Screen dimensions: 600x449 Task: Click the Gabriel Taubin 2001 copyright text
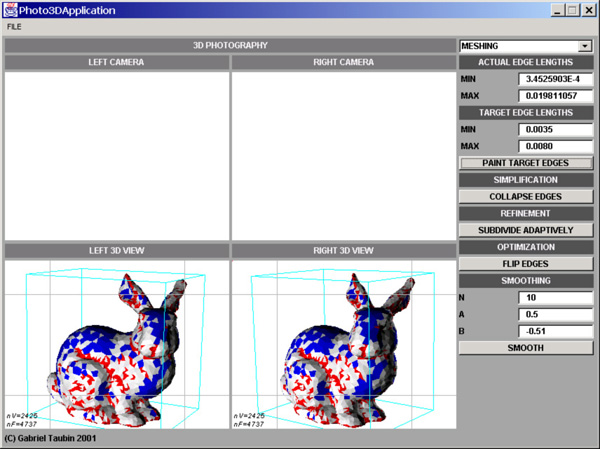pyautogui.click(x=50, y=438)
